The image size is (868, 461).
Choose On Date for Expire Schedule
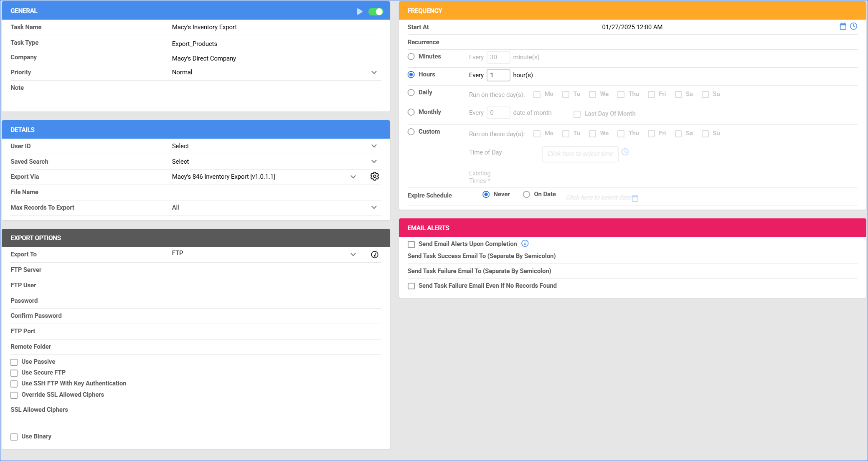[526, 194]
